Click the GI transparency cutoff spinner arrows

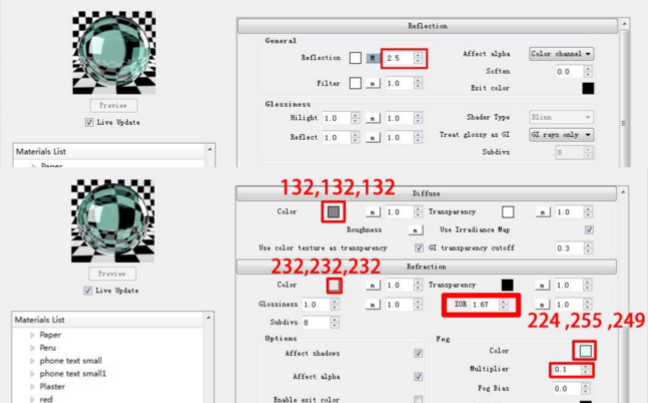pyautogui.click(x=588, y=248)
